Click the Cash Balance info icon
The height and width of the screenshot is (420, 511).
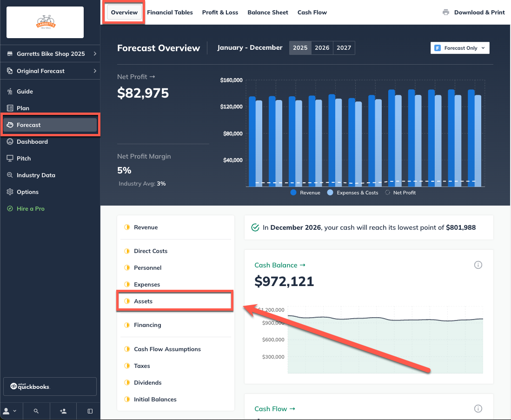coord(478,265)
